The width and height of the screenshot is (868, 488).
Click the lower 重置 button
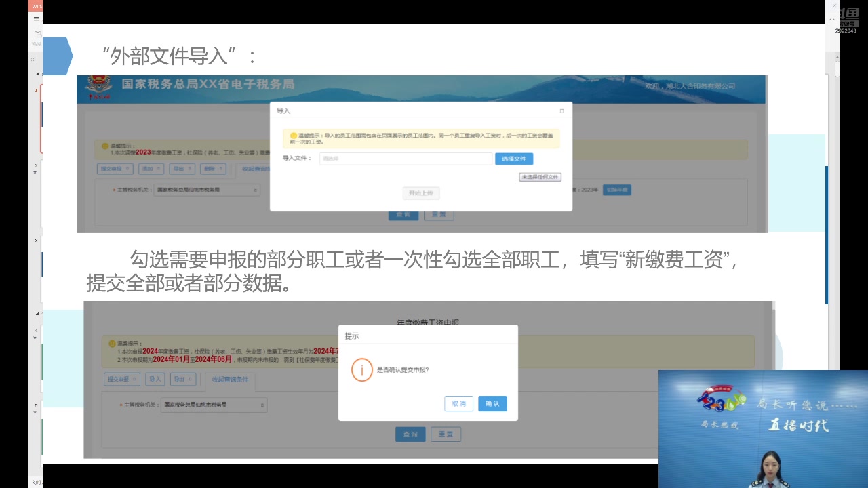[446, 434]
